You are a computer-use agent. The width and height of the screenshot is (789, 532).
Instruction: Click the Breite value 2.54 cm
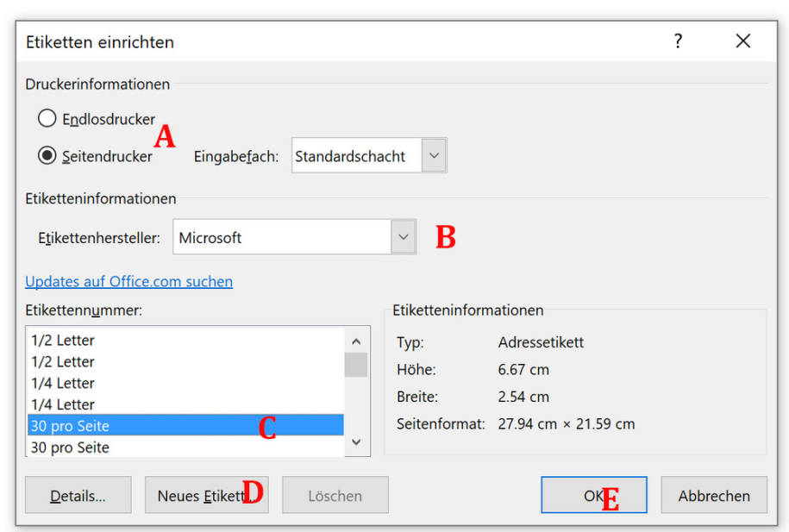[x=523, y=397]
